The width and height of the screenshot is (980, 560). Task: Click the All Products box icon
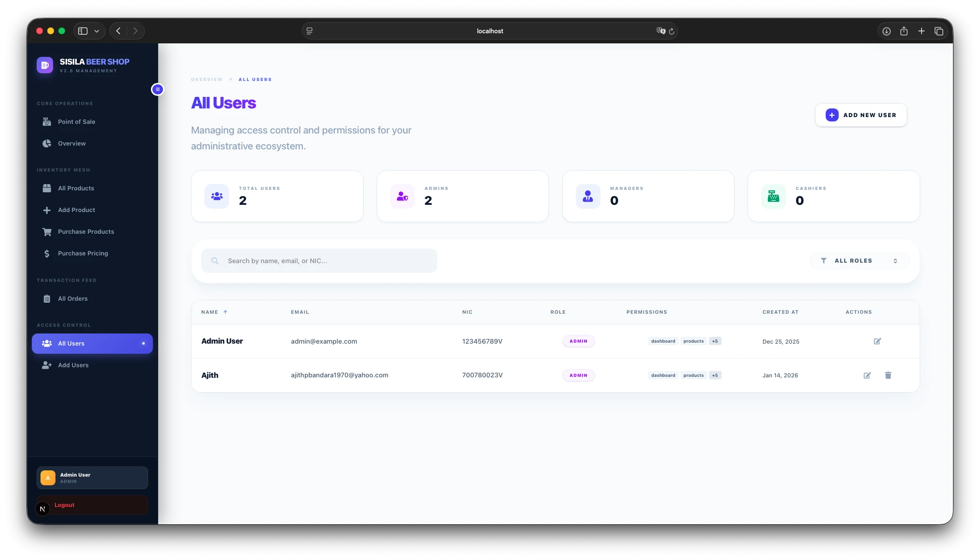click(x=47, y=188)
